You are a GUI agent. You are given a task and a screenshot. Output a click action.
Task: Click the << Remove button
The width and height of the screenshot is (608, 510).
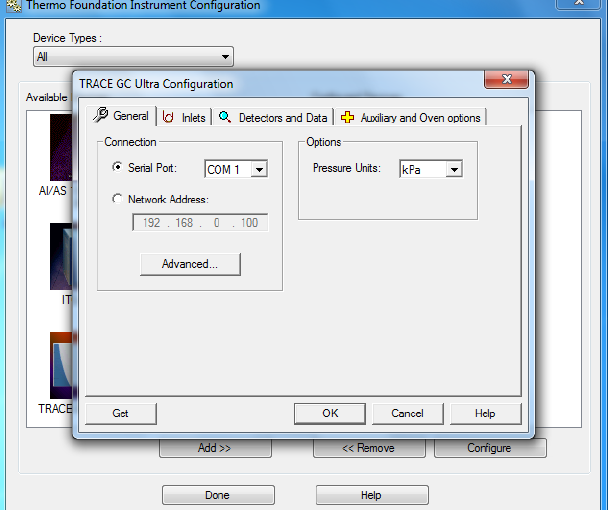coord(369,448)
